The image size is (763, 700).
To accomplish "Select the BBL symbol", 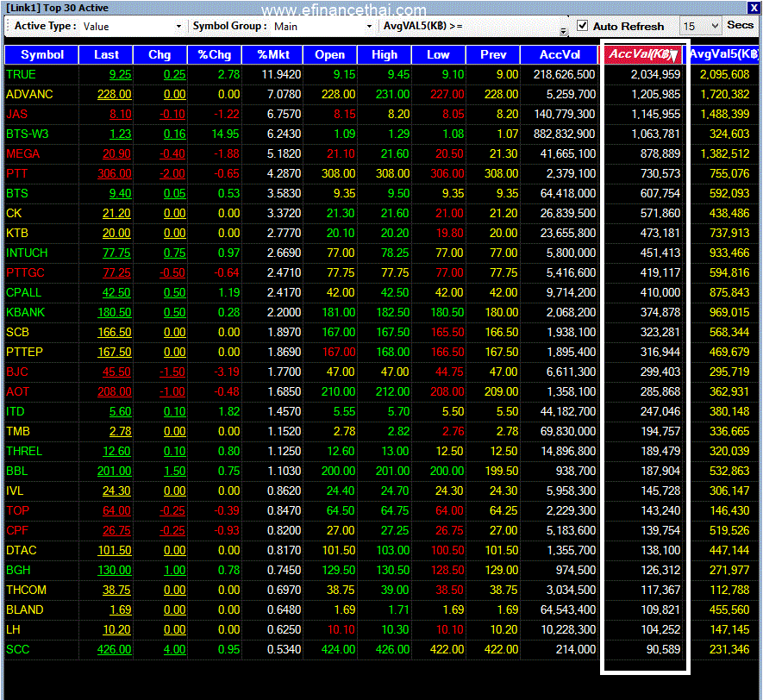I will pyautogui.click(x=17, y=471).
